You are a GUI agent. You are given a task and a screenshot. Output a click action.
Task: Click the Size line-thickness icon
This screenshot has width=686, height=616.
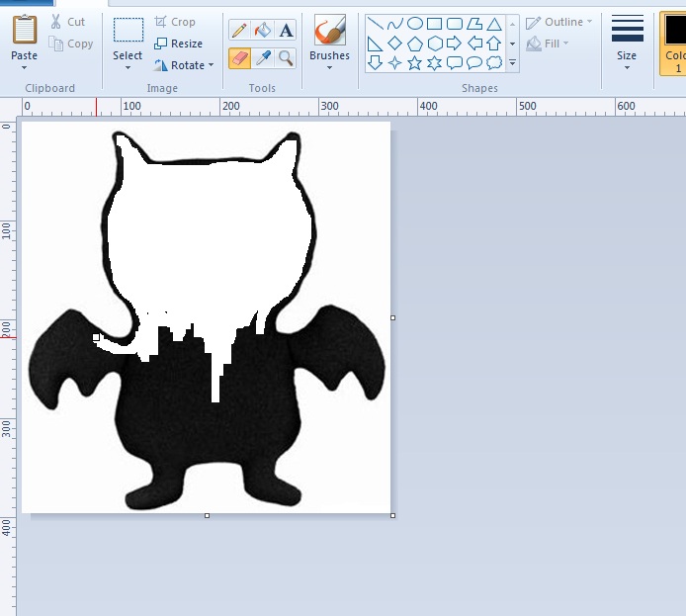[x=628, y=28]
